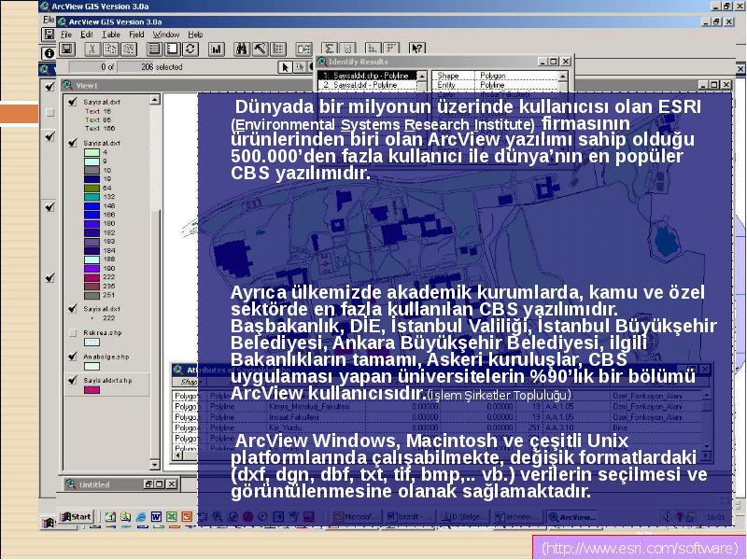Screen dimensions: 747x560
Task: Click the legend scroll-down arrow in View1
Action: (x=154, y=464)
